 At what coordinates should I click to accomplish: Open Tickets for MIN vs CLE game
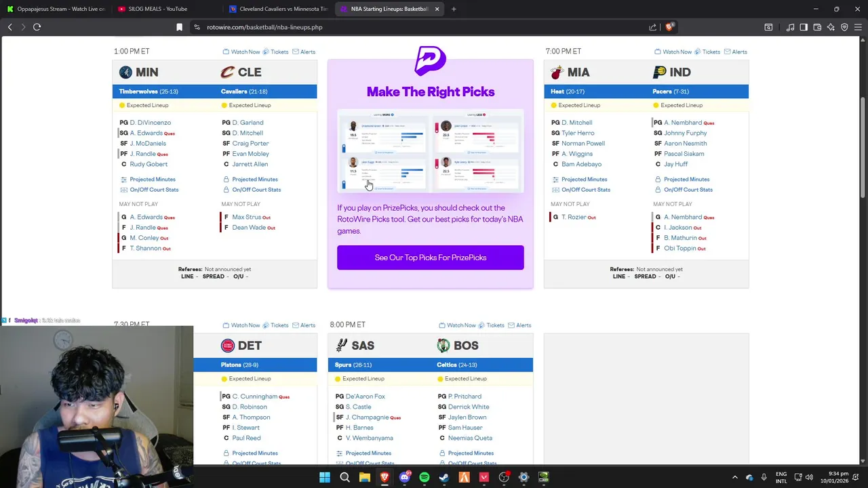pos(276,52)
